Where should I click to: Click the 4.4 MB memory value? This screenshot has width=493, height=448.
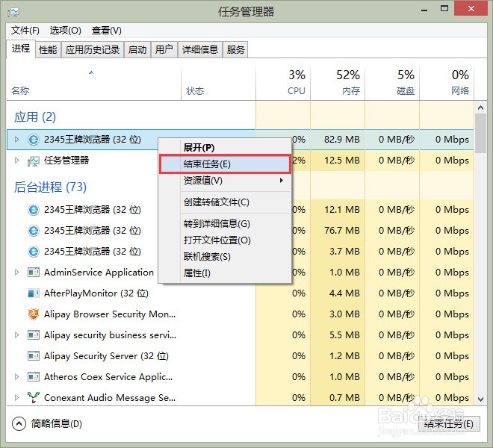point(344,293)
